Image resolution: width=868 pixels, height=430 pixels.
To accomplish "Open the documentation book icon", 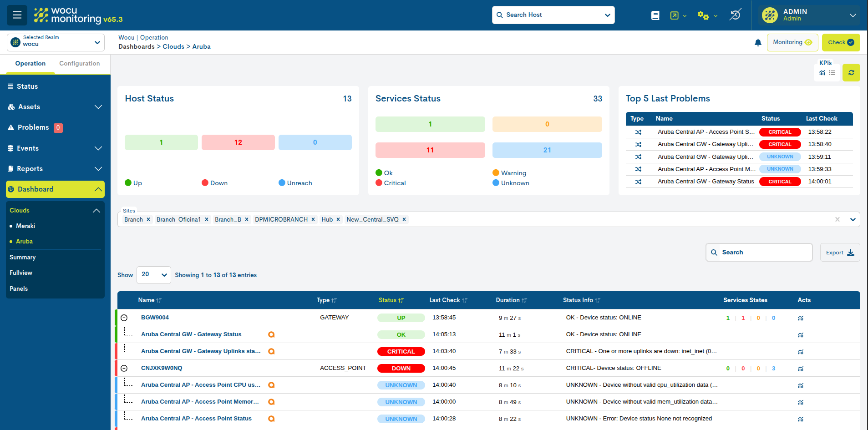I will pos(655,15).
